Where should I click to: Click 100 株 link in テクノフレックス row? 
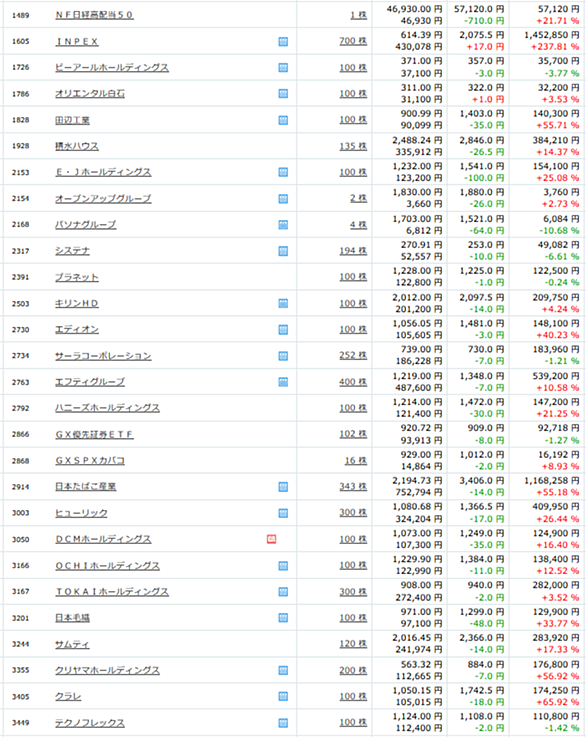coord(353,722)
